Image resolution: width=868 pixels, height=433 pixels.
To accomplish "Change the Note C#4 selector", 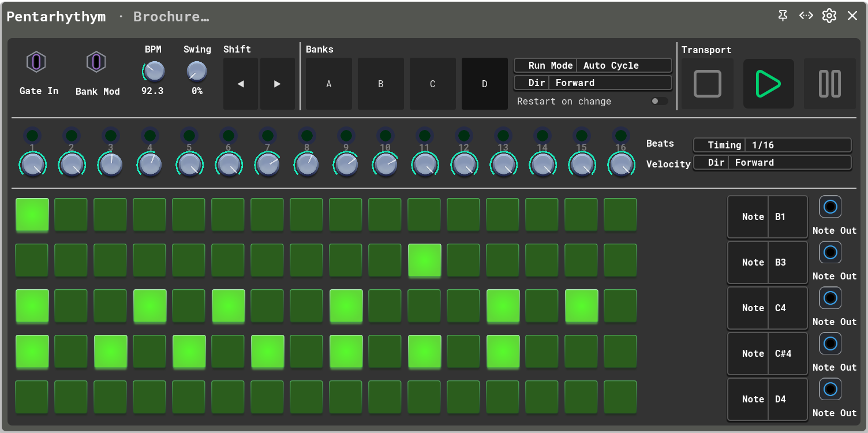I will click(768, 354).
